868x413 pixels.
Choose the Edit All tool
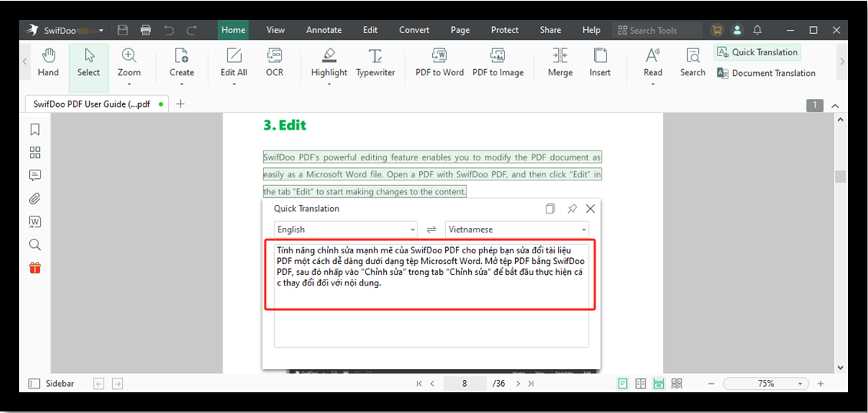click(x=233, y=62)
